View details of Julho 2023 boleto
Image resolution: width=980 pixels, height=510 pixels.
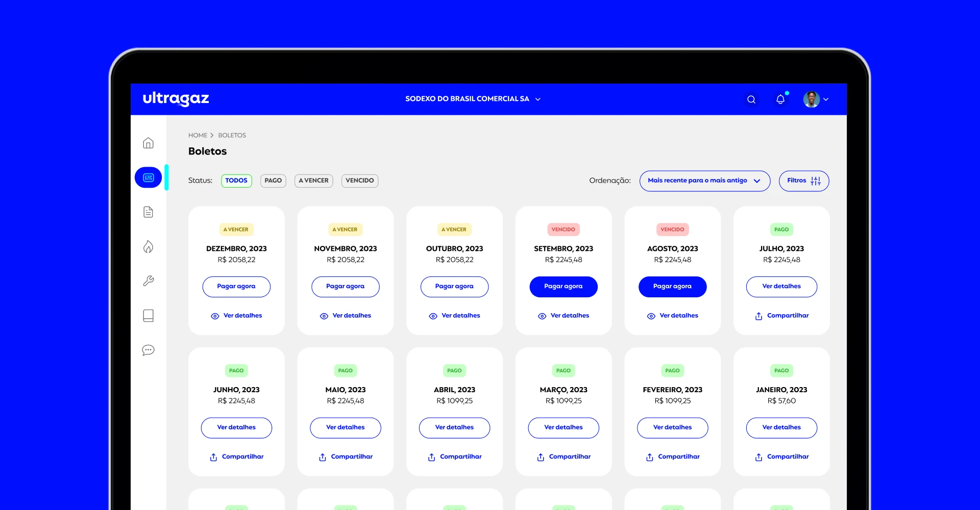[781, 287]
